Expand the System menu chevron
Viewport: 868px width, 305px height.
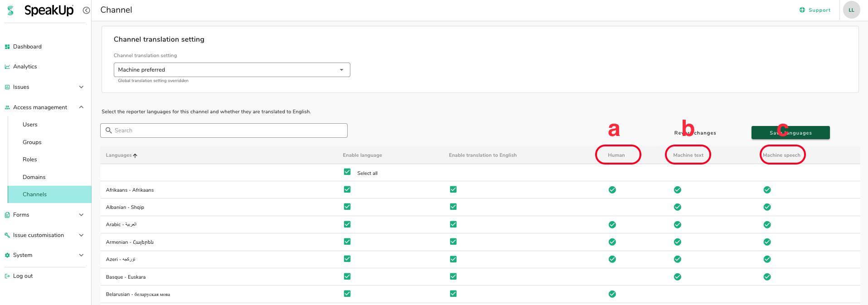coord(82,255)
